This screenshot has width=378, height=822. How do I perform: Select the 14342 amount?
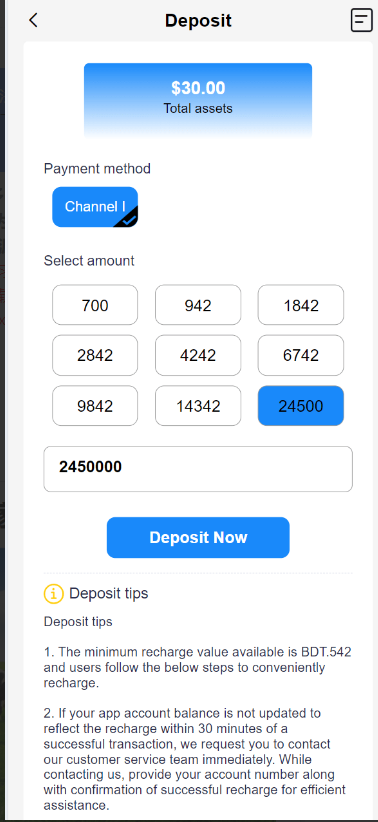[x=198, y=406]
